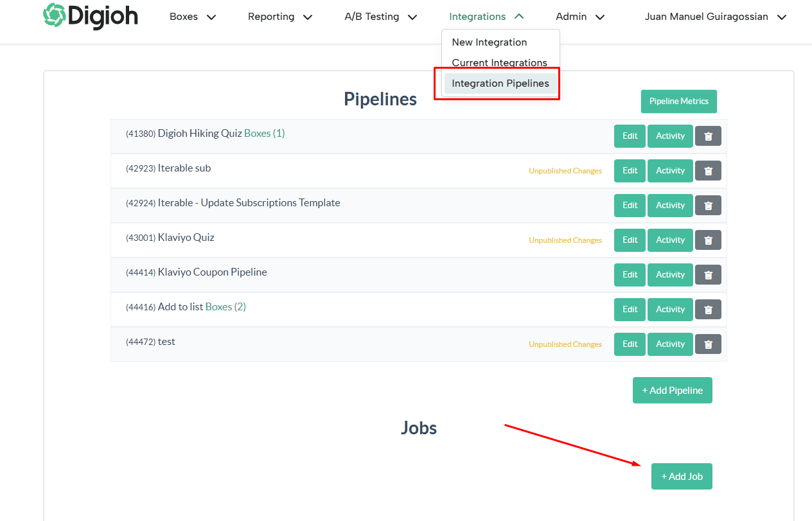The width and height of the screenshot is (812, 521).
Task: Select Integration Pipelines from the menu
Action: (x=500, y=83)
